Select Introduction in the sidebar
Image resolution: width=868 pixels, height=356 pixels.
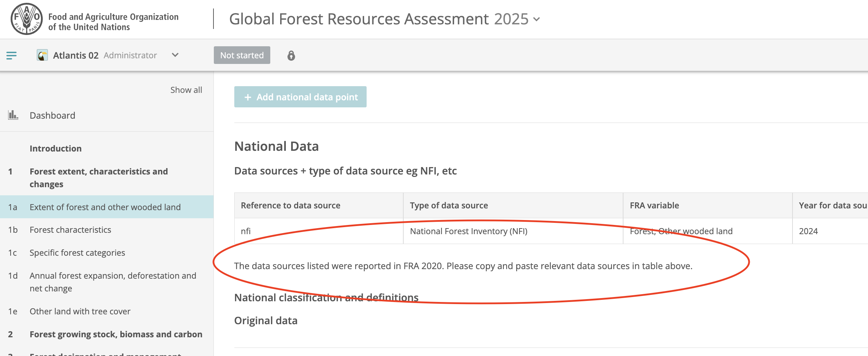point(56,148)
